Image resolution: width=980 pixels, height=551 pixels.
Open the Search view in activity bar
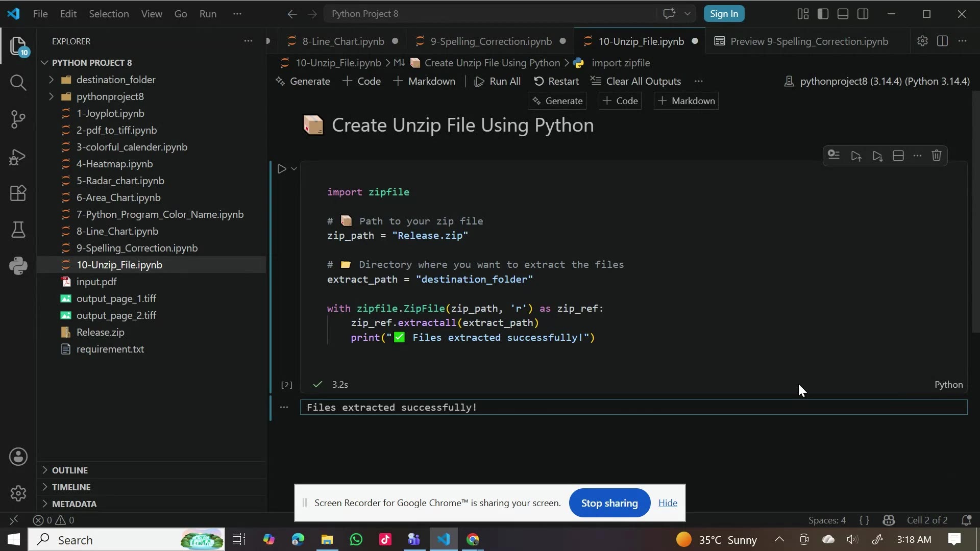pos(18,83)
